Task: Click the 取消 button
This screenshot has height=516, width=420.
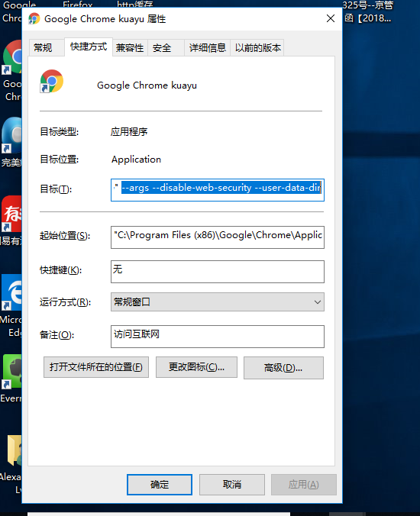Action: pos(232,485)
